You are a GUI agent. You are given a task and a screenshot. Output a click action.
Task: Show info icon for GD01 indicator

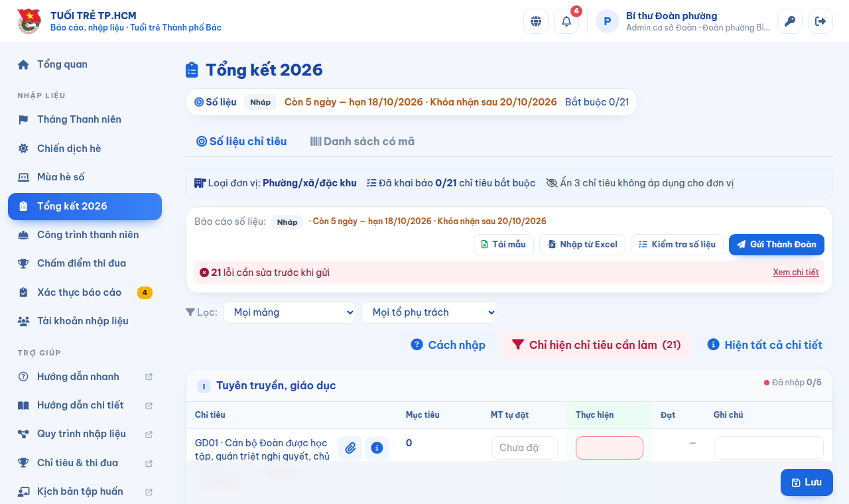pyautogui.click(x=377, y=448)
